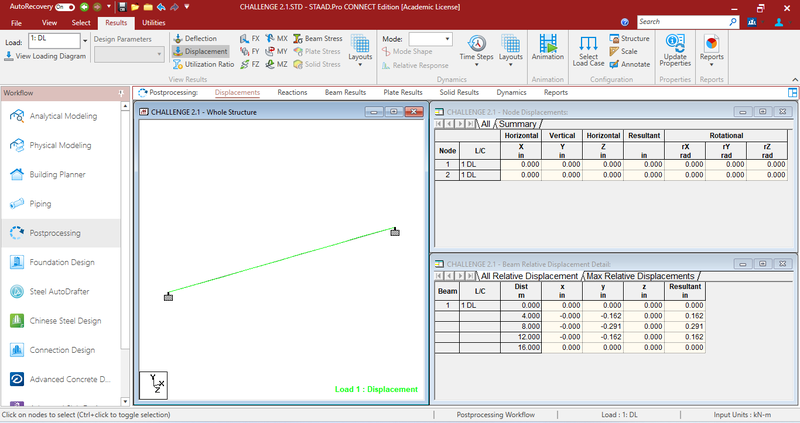800x423 pixels.
Task: Pin the Workflow panel
Action: coord(121,93)
